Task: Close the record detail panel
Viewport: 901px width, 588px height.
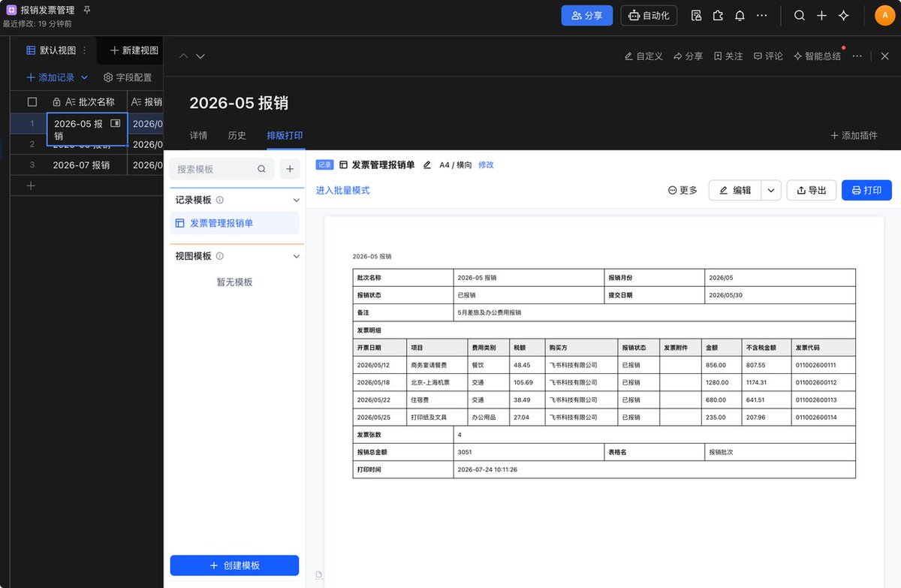Action: pyautogui.click(x=884, y=56)
